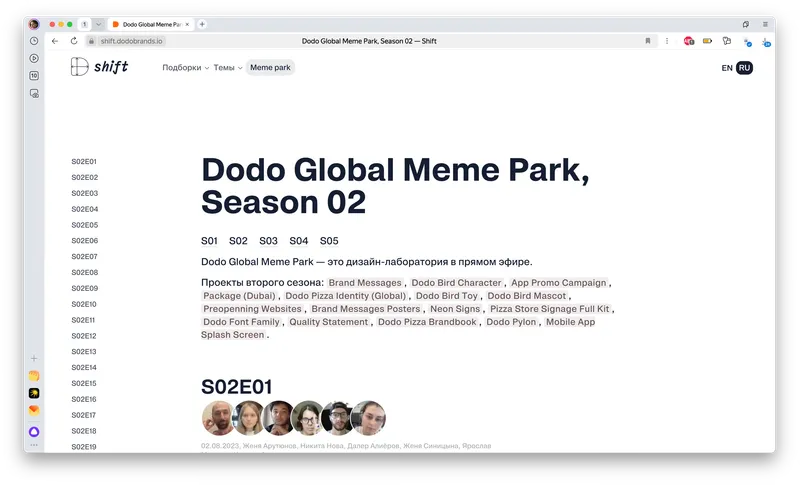Jump to episode S02E05 in sidebar
The image size is (800, 485).
click(85, 225)
